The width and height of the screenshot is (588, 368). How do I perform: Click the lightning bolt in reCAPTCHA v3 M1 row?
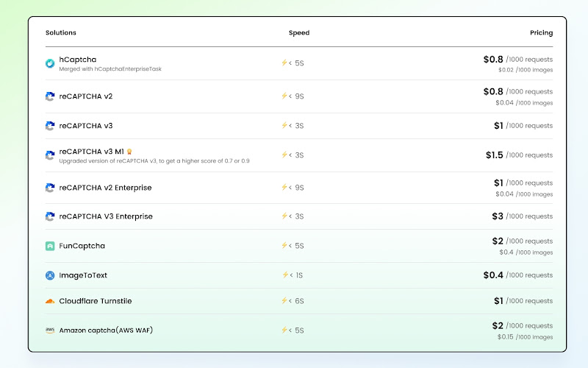tap(284, 155)
